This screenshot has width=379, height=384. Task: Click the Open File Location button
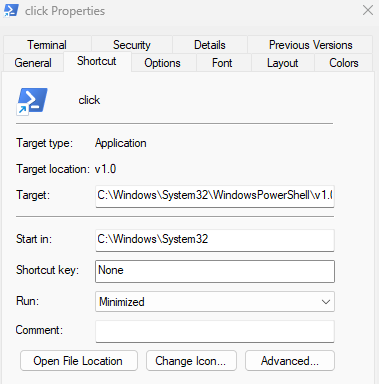(79, 361)
